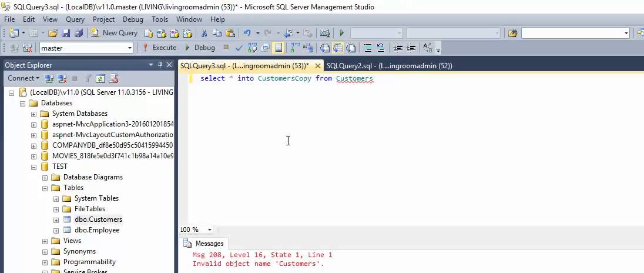This screenshot has width=644, height=273.
Task: Open the Debug menu
Action: [133, 19]
